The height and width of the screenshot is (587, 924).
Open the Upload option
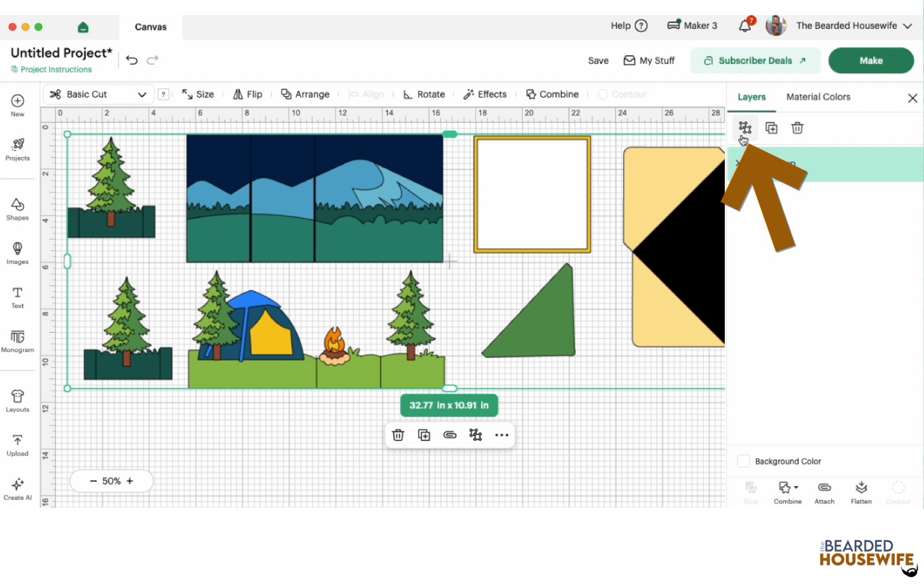coord(17,445)
